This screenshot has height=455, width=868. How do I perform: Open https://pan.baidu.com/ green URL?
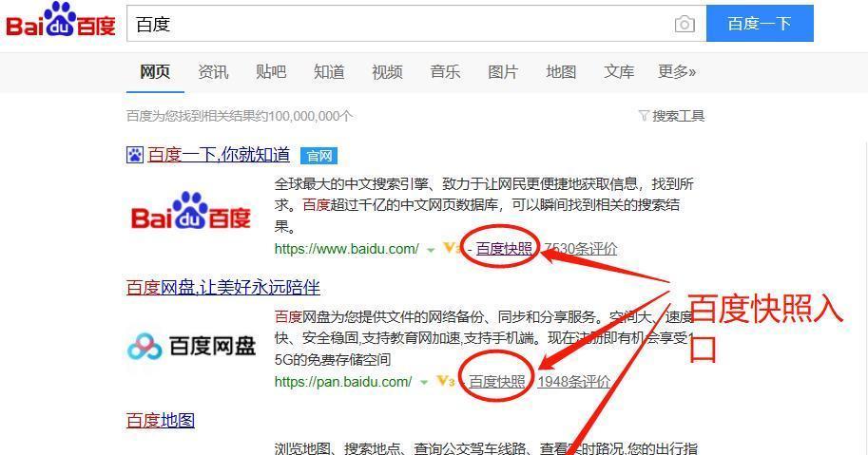pyautogui.click(x=343, y=382)
